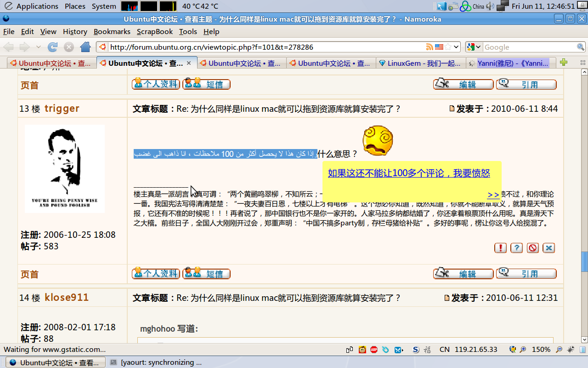Viewport: 588px width, 368px height.
Task: Report trigger's post with the exclamation icon
Action: [500, 248]
